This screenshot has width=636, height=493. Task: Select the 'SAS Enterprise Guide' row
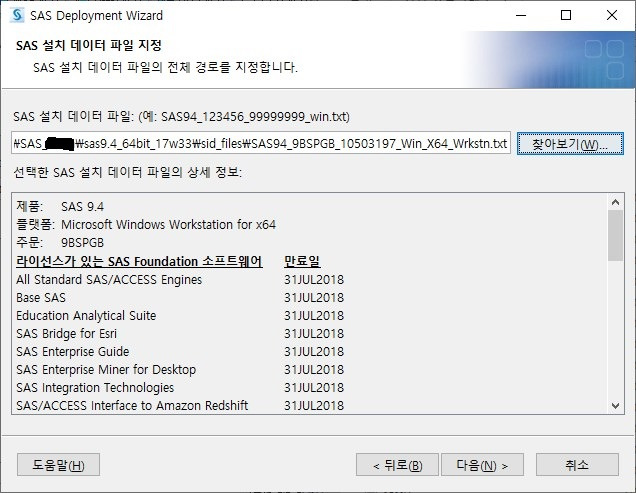coord(180,351)
